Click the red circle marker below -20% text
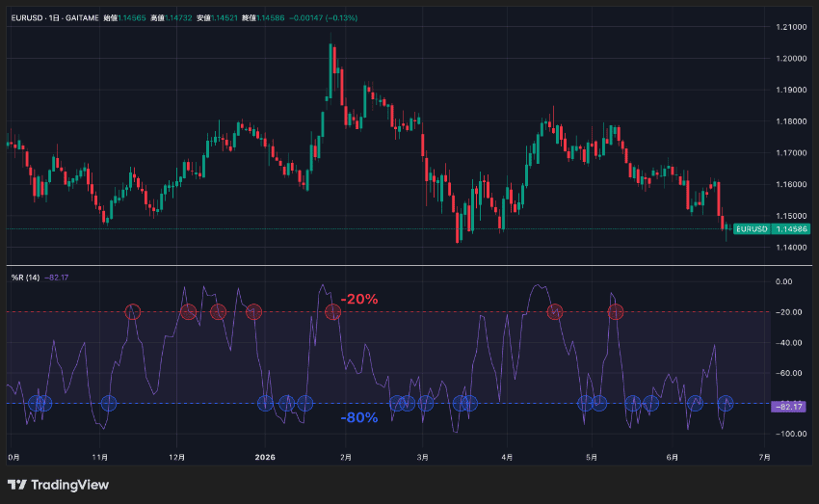 (332, 312)
